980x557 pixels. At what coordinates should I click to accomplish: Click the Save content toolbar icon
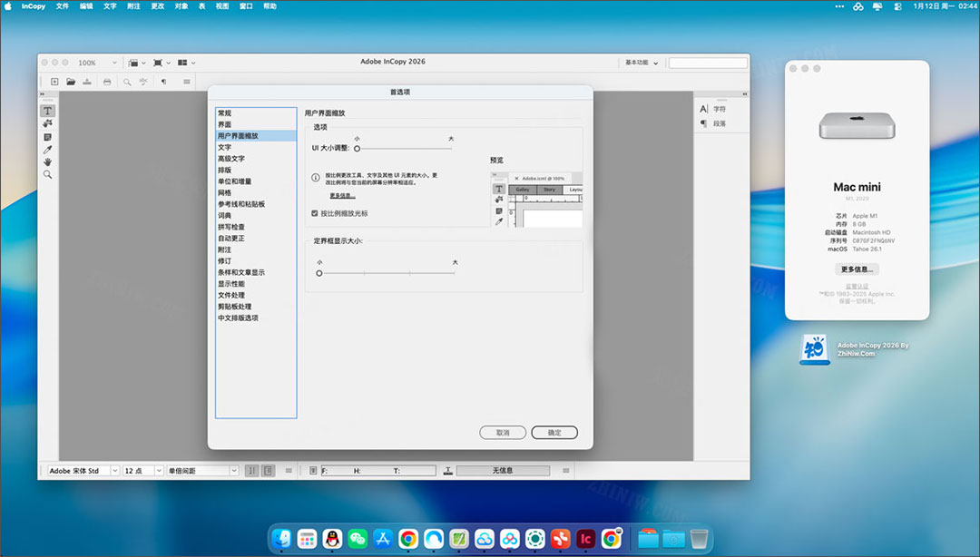coord(87,82)
